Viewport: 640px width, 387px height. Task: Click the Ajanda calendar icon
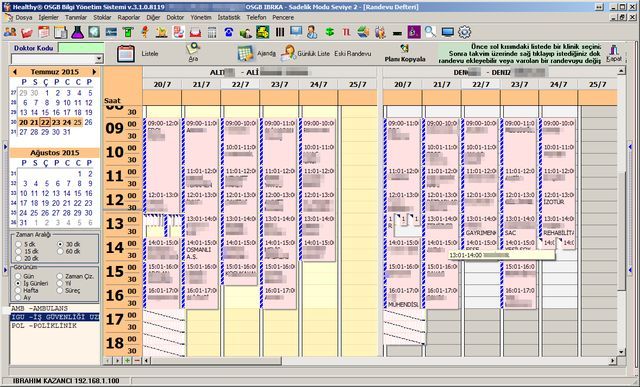(246, 53)
